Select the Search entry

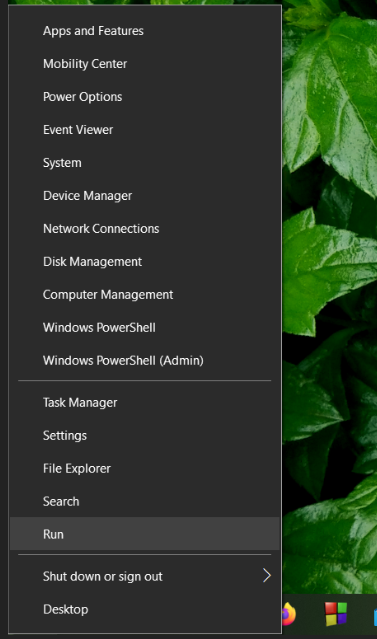pos(145,502)
